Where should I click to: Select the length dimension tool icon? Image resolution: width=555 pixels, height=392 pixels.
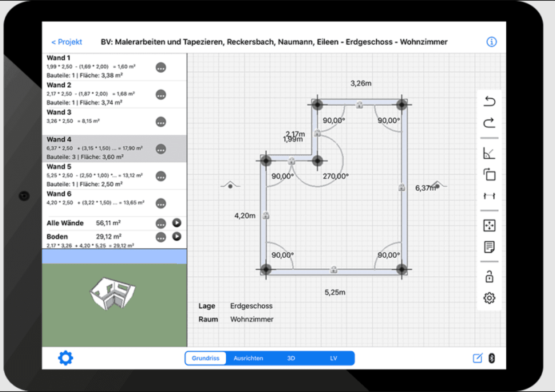(489, 196)
